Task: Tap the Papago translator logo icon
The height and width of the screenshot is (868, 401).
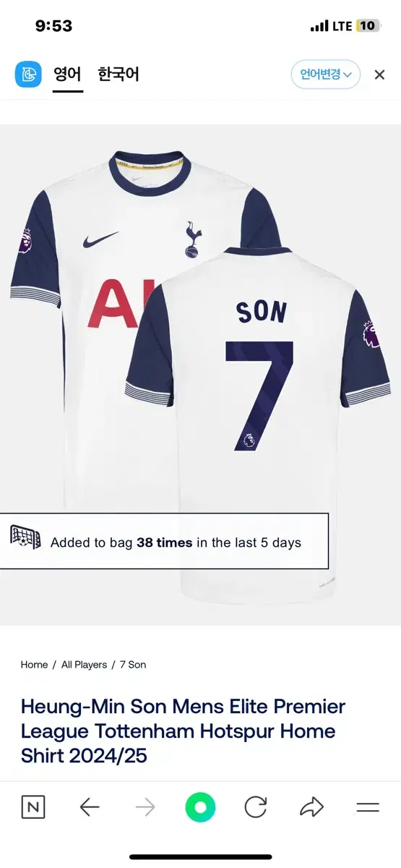Action: [29, 75]
